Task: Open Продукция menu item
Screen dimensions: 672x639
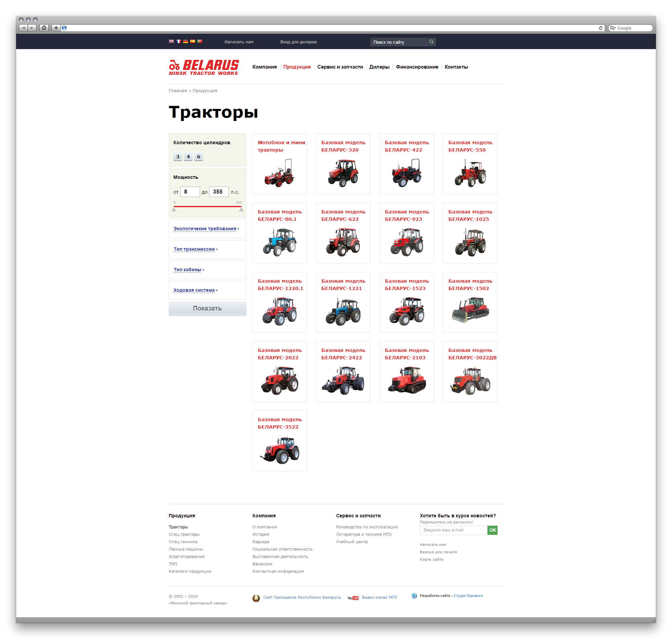Action: [x=297, y=67]
